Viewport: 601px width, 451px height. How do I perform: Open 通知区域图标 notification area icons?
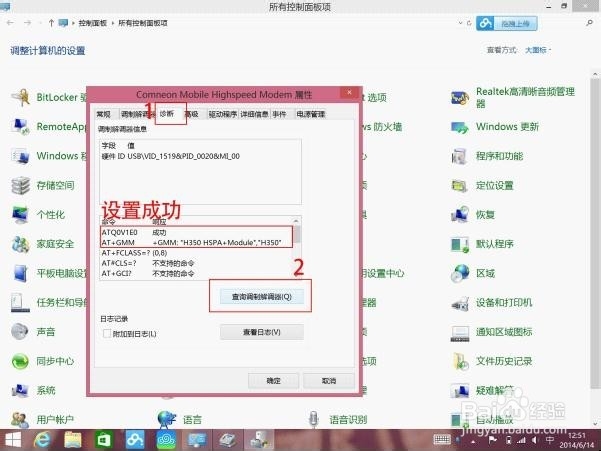pos(492,332)
